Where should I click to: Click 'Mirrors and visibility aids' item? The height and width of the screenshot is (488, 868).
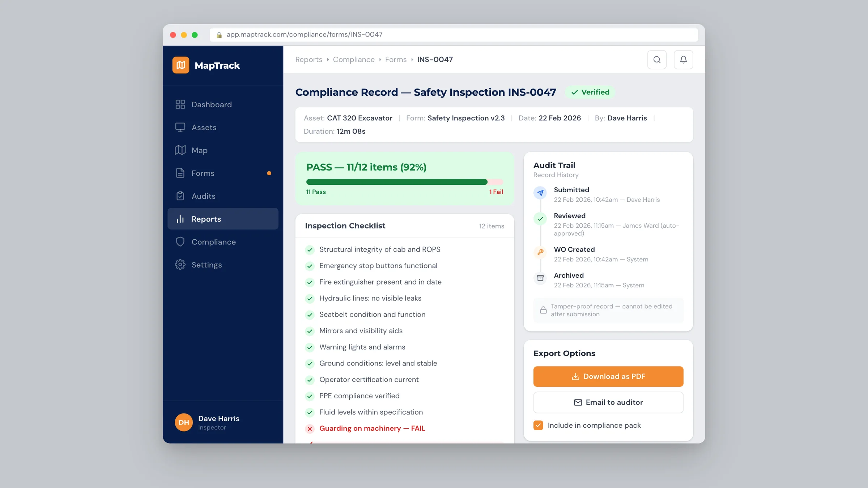pyautogui.click(x=361, y=331)
